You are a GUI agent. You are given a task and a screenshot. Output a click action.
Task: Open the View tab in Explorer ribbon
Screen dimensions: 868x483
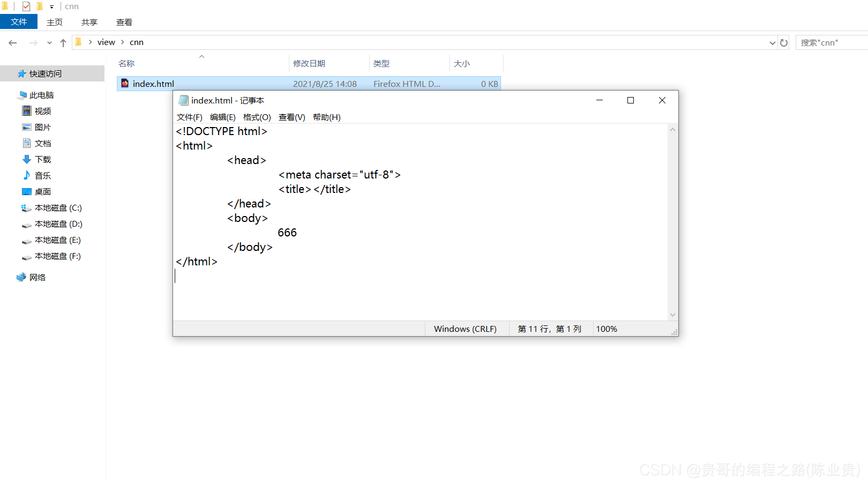click(124, 22)
